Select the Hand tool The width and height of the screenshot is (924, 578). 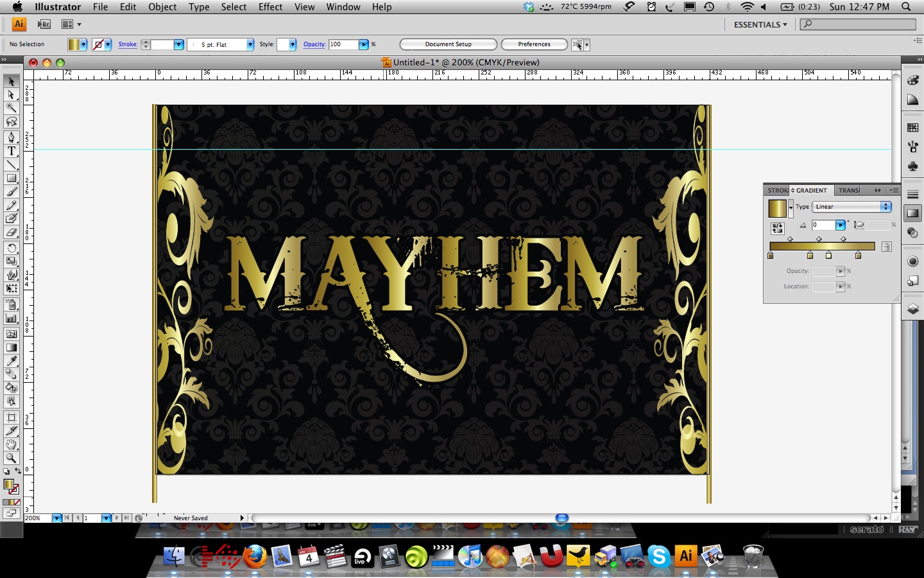[12, 444]
